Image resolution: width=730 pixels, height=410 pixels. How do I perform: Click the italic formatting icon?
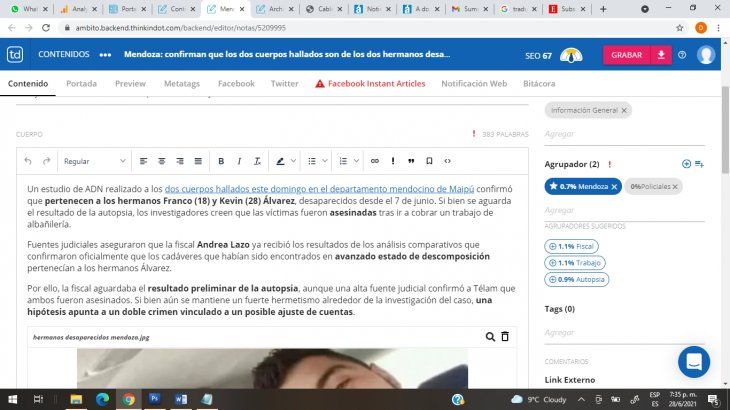tap(239, 161)
